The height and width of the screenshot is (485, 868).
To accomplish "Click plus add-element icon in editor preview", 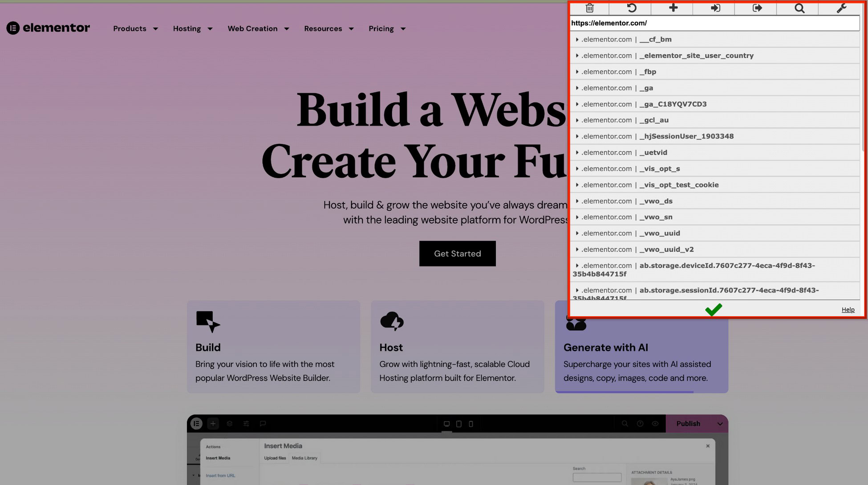I will [x=213, y=424].
